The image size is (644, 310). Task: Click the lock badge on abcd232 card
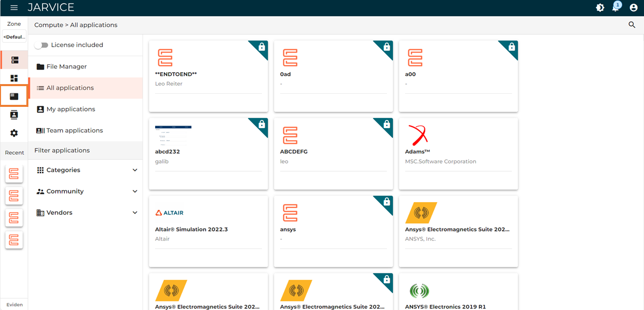tap(262, 124)
